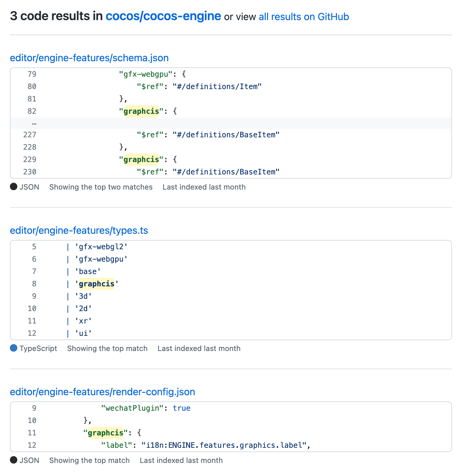Click the black JSON language dot under schema.json
This screenshot has width=476, height=475.
[14, 187]
